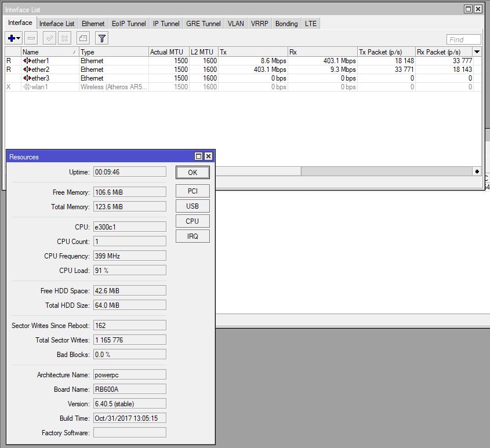Open the IP Tunnel tab
This screenshot has width=490, height=448.
[166, 24]
